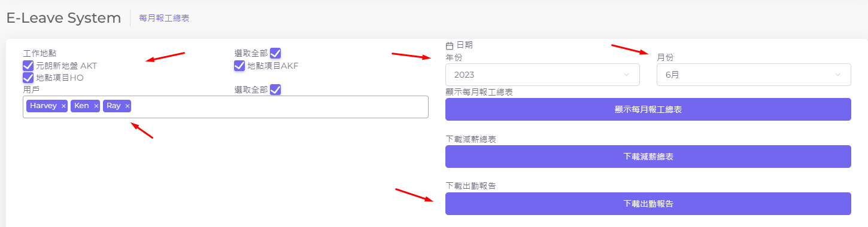Open the 月份 dropdown chevron
This screenshot has width=868, height=227.
[x=838, y=75]
